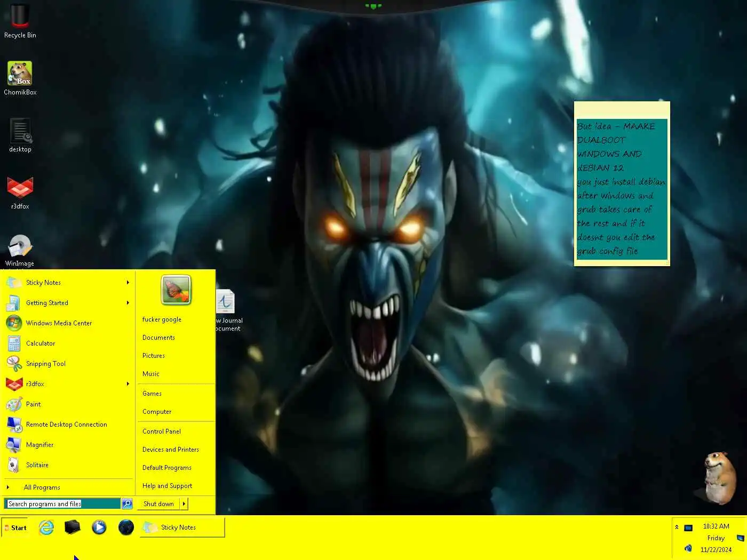Open Sticky Notes from Start menu
The width and height of the screenshot is (747, 560).
click(63, 283)
